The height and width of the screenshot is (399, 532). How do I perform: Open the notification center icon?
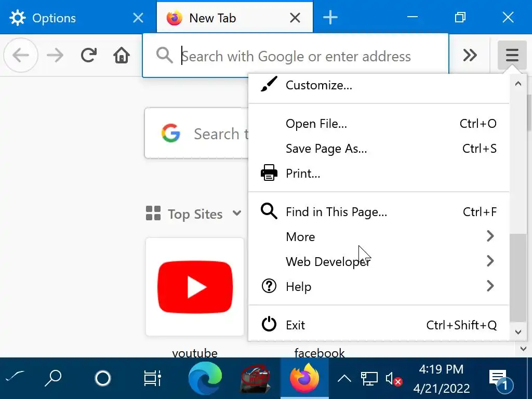click(x=501, y=380)
